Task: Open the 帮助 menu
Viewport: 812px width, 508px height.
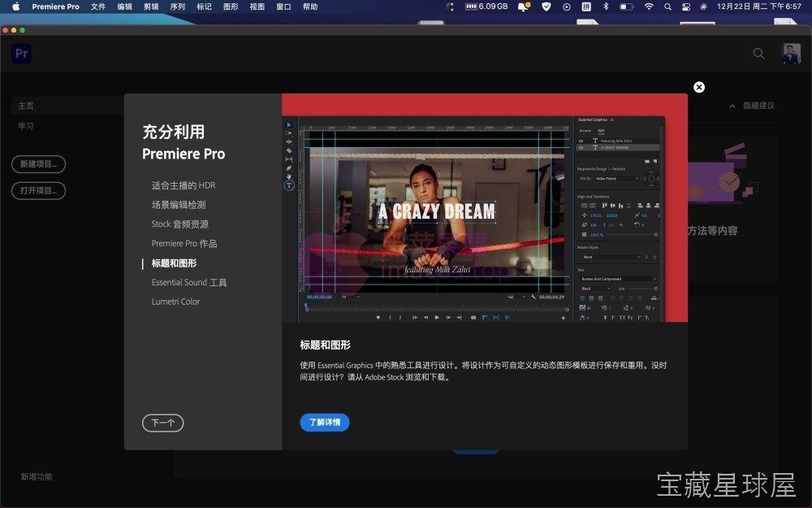Action: pos(310,7)
